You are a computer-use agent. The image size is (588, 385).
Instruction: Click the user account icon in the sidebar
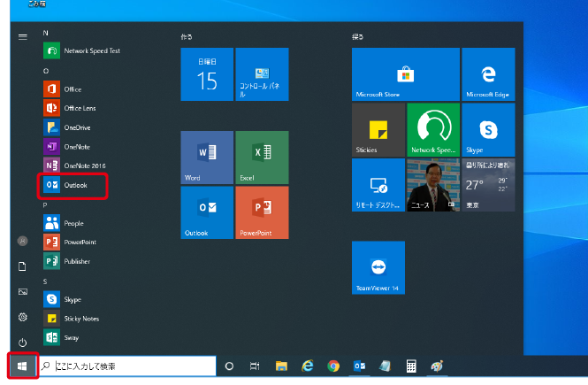coord(23,241)
